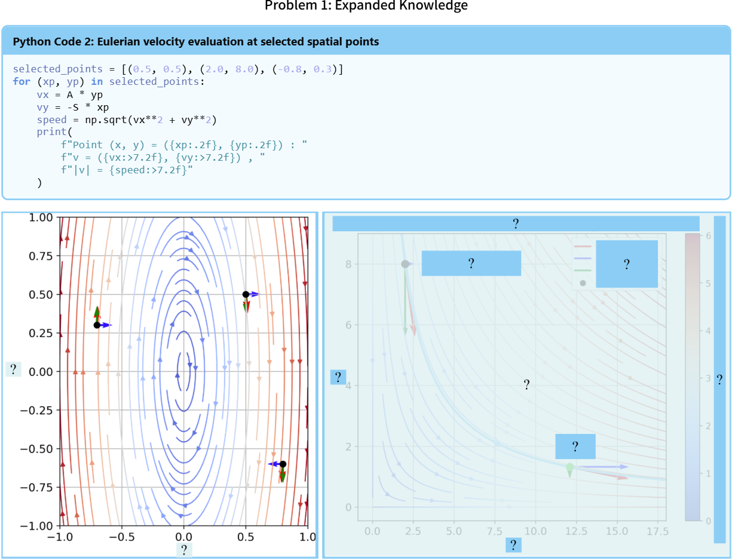This screenshot has height=560, width=732.
Task: Click the green point marker in right plot
Action: tap(569, 467)
